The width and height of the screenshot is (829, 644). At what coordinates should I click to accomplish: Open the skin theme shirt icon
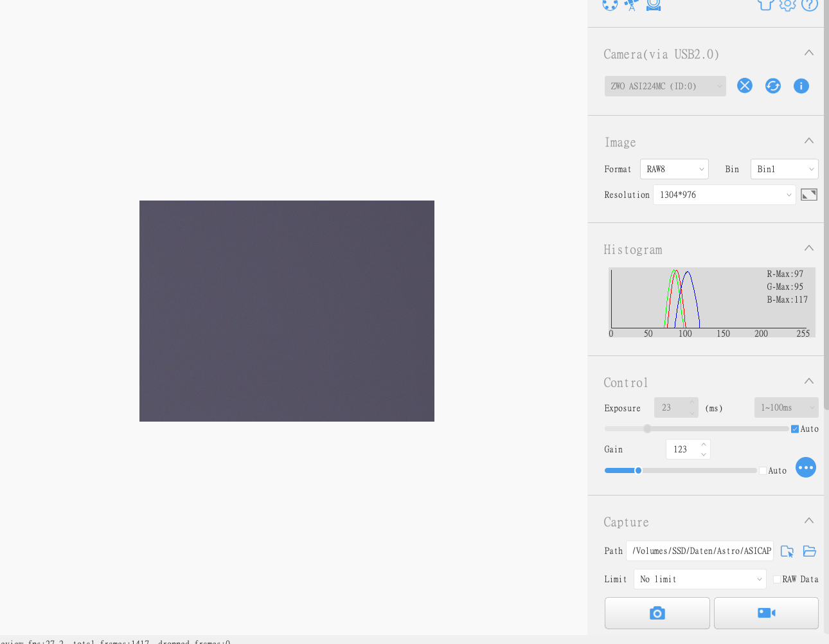(x=765, y=4)
